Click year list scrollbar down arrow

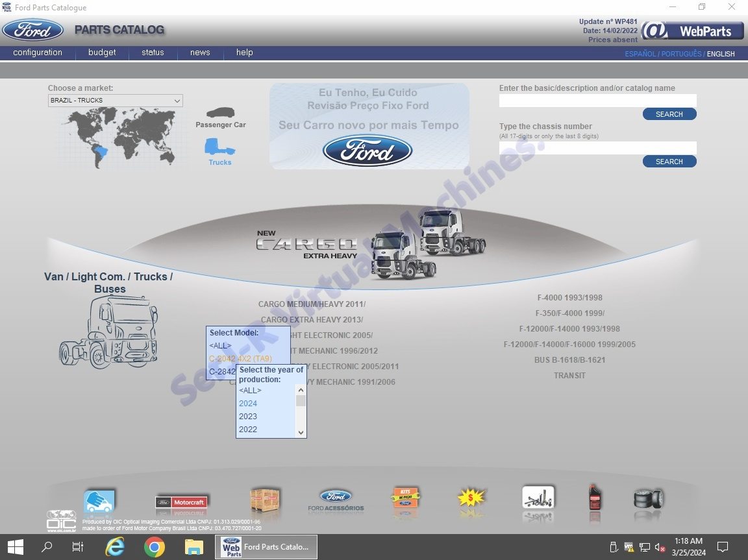pos(301,432)
